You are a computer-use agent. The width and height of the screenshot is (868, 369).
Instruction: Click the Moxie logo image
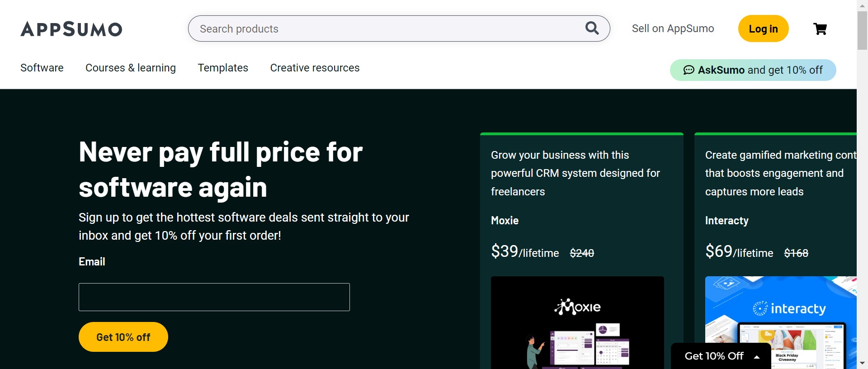(x=577, y=307)
